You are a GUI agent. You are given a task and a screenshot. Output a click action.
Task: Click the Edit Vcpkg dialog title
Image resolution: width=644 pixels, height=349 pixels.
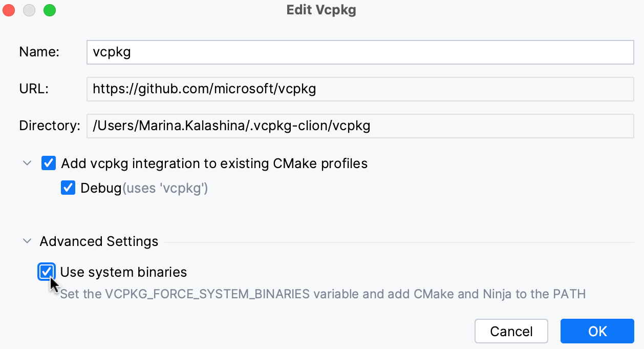[321, 10]
